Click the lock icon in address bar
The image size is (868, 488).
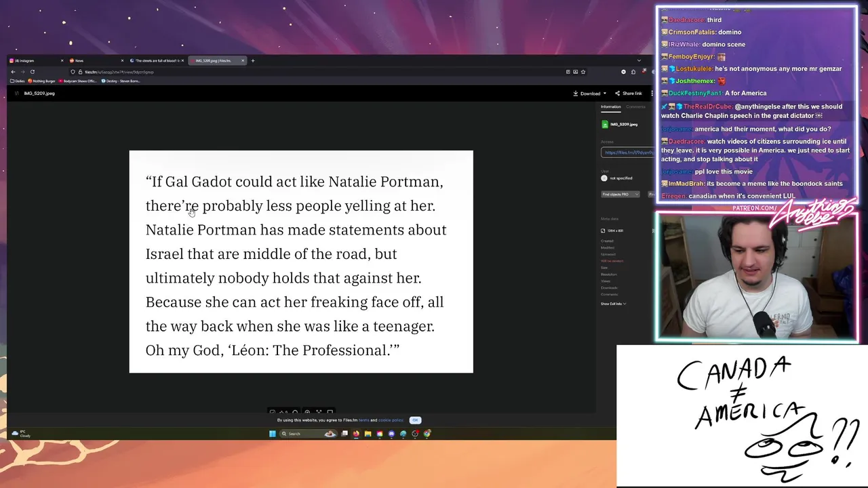coord(80,72)
